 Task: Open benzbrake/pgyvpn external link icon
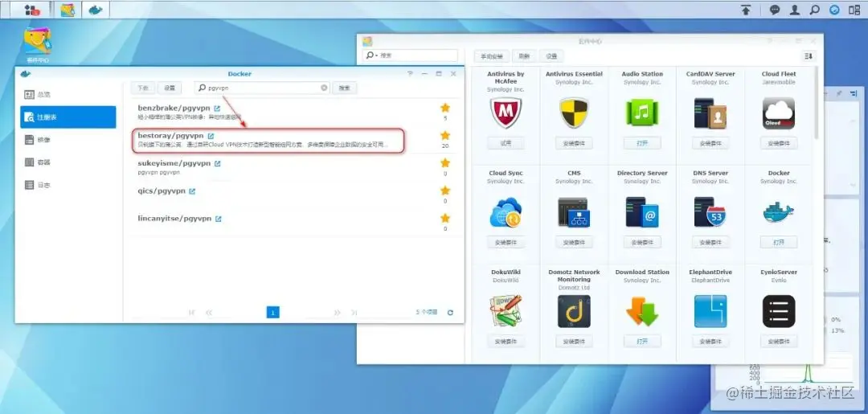point(217,109)
